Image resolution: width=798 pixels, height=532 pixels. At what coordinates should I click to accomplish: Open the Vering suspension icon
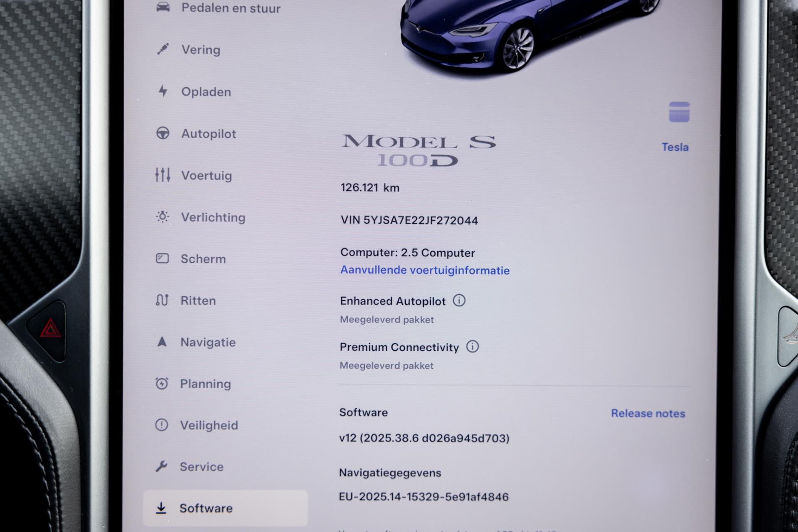pyautogui.click(x=163, y=49)
